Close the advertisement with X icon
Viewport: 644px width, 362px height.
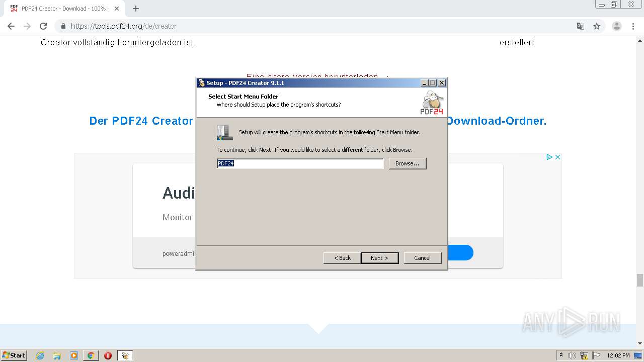click(557, 157)
